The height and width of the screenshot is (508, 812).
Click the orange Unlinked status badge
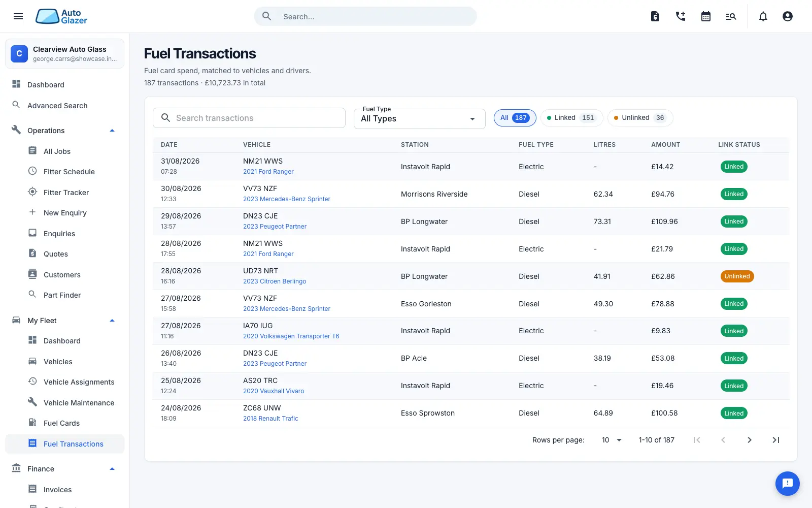[737, 276]
